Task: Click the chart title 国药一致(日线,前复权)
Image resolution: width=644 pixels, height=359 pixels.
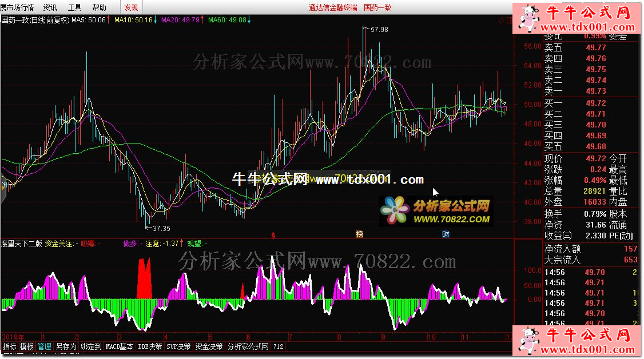Action: [x=35, y=19]
